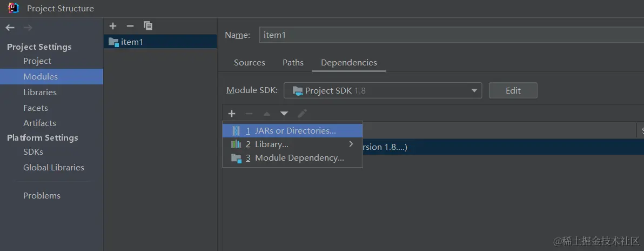The height and width of the screenshot is (251, 644).
Task: Click the copy module icon
Action: (x=148, y=26)
